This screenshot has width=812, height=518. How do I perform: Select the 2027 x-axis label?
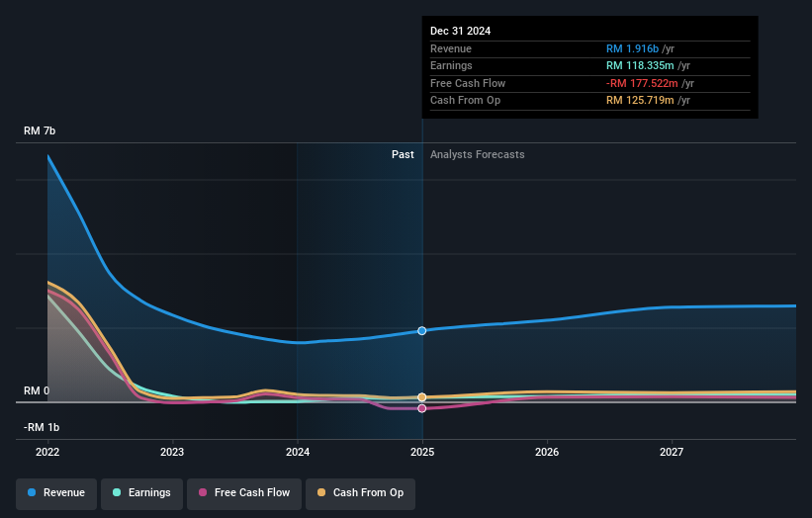point(672,452)
